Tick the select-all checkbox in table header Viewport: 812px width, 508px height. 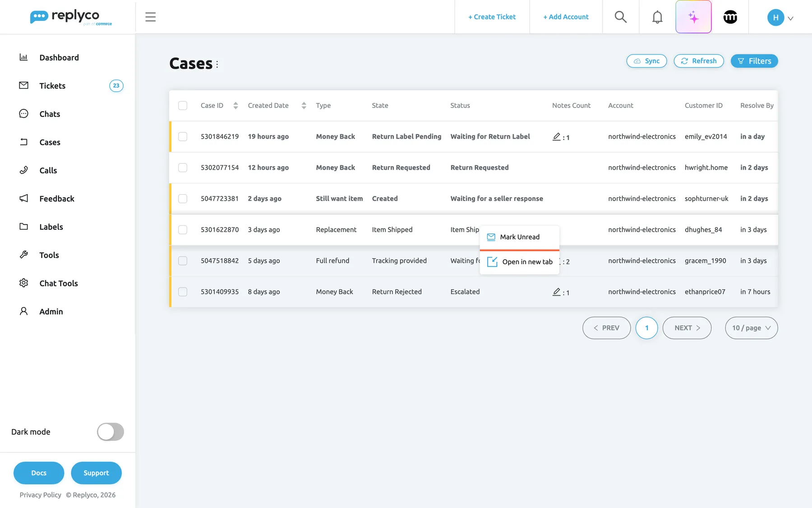point(183,106)
